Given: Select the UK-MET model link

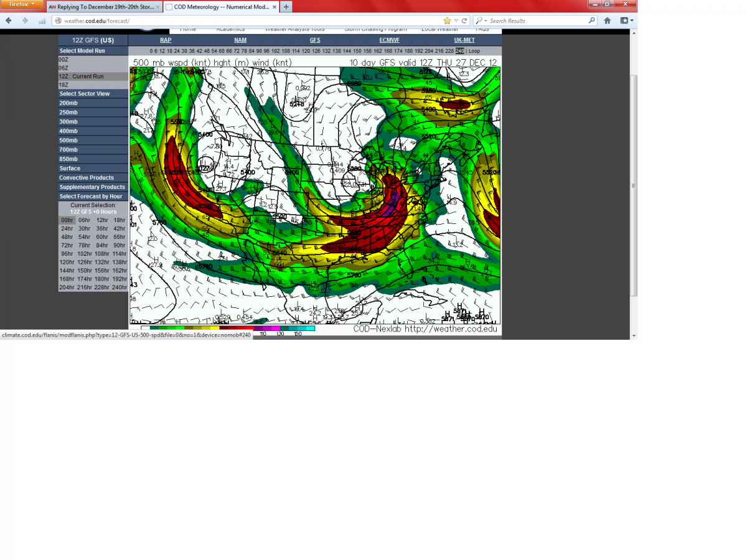Looking at the screenshot, I should coord(464,40).
